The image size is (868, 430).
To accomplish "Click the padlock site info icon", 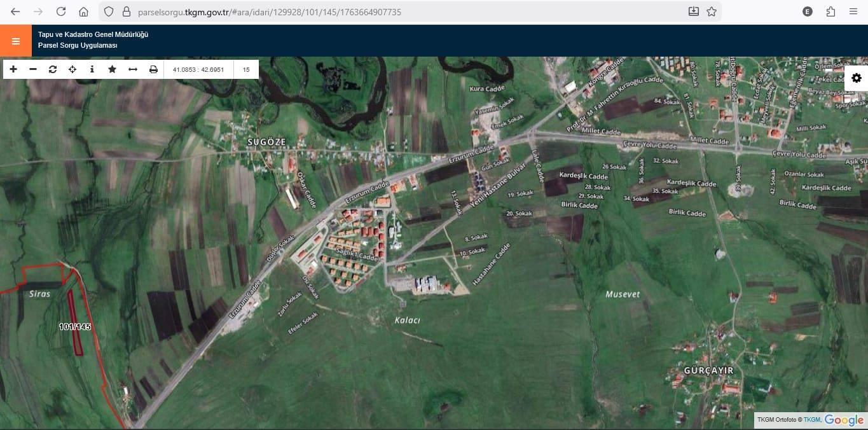I will [x=126, y=11].
